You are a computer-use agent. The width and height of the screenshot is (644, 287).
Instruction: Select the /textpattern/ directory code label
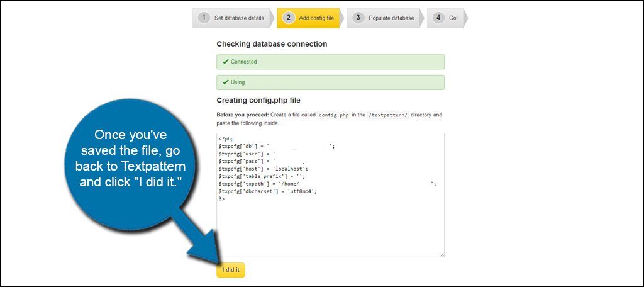pyautogui.click(x=387, y=115)
